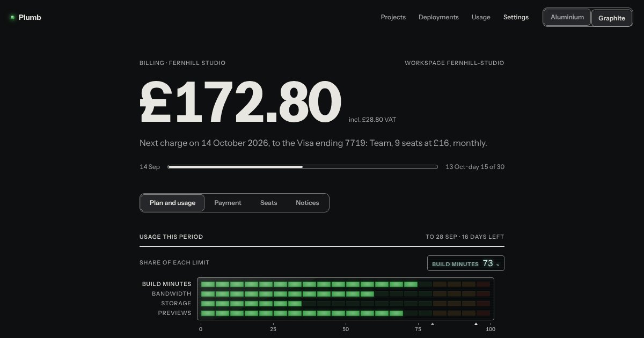Click the "14 Sep" period start date
The image size is (644, 338).
pyautogui.click(x=150, y=167)
